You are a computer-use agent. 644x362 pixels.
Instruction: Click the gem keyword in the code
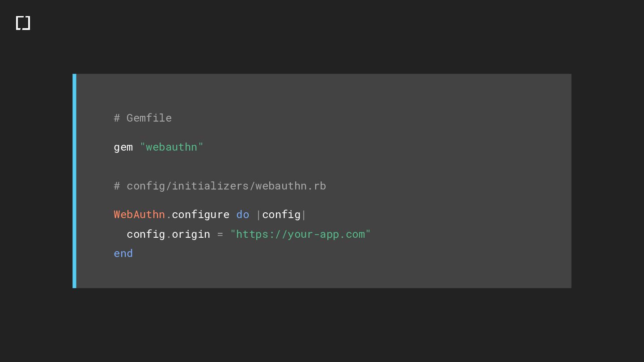pos(123,147)
